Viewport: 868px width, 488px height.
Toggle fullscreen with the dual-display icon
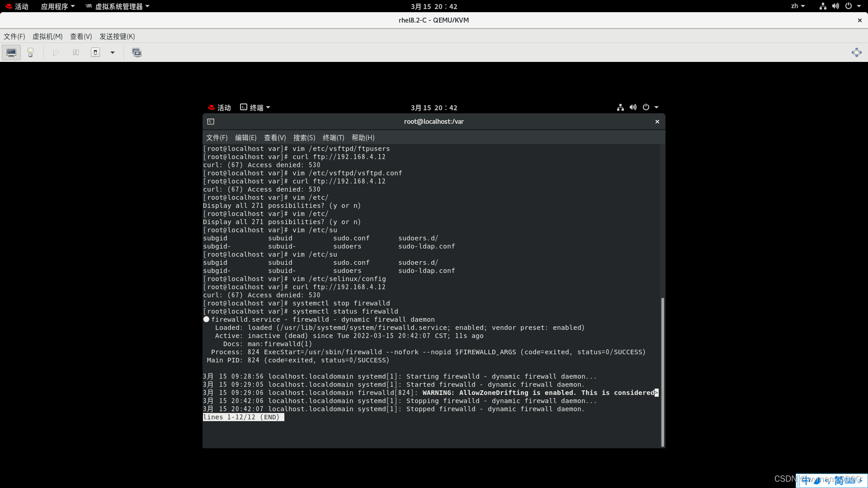click(137, 52)
